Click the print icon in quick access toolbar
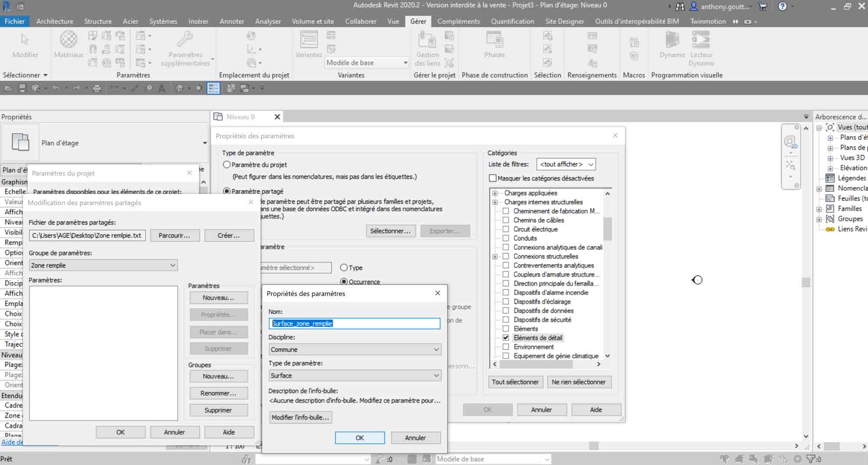The image size is (868, 465). [97, 88]
